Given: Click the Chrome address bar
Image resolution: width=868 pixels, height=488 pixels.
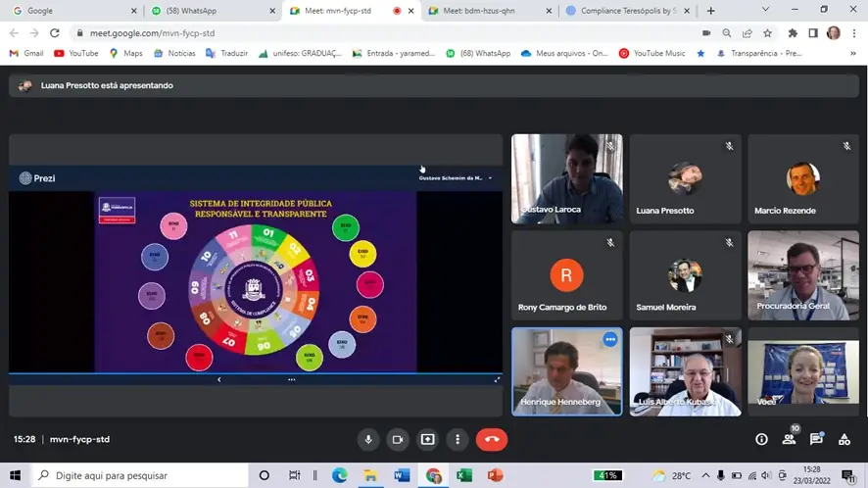Looking at the screenshot, I should point(392,32).
